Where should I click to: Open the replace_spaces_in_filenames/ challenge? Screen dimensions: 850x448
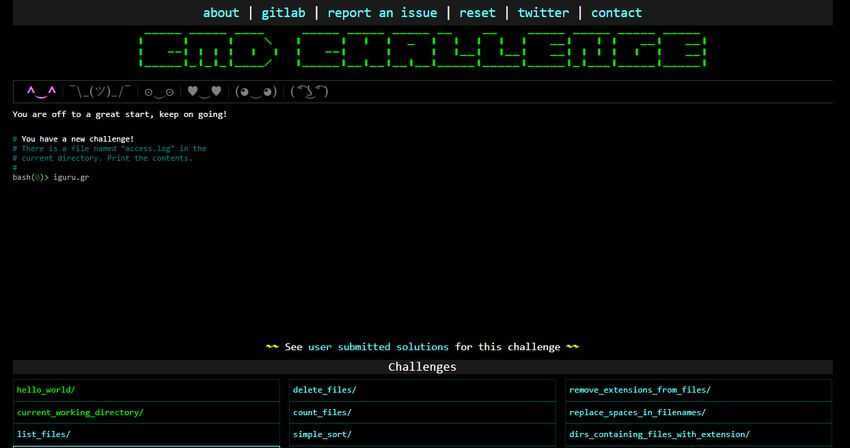click(699, 412)
